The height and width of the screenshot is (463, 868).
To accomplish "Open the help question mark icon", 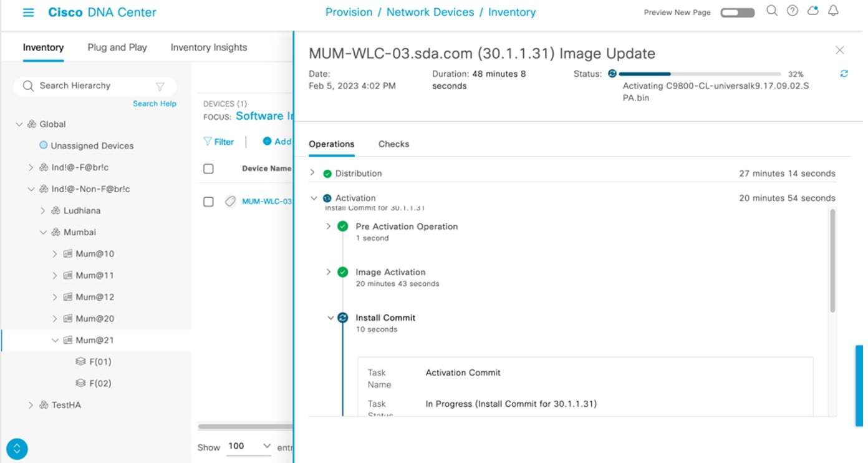I will tap(793, 11).
